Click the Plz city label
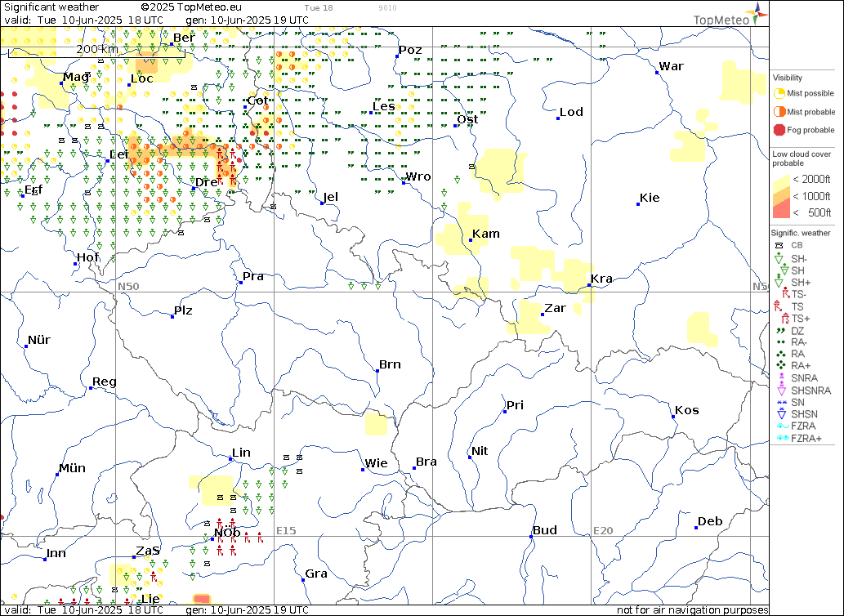The image size is (844, 616). 183,310
